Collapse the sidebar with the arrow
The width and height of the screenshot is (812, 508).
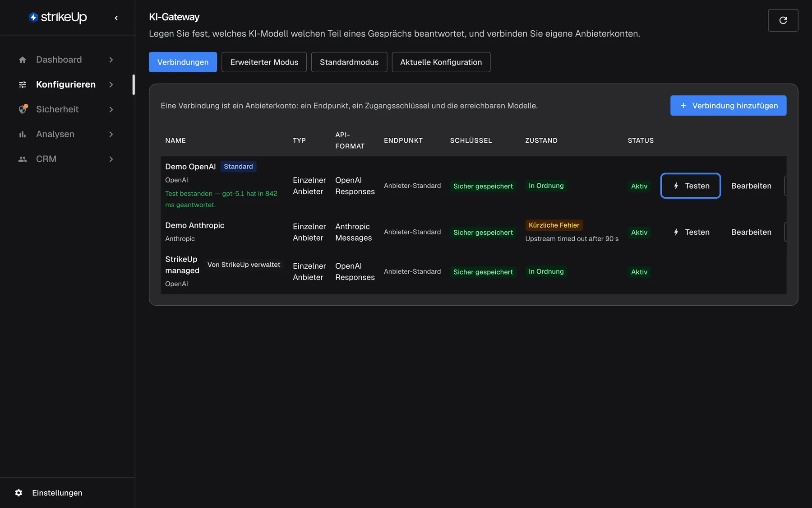[116, 18]
